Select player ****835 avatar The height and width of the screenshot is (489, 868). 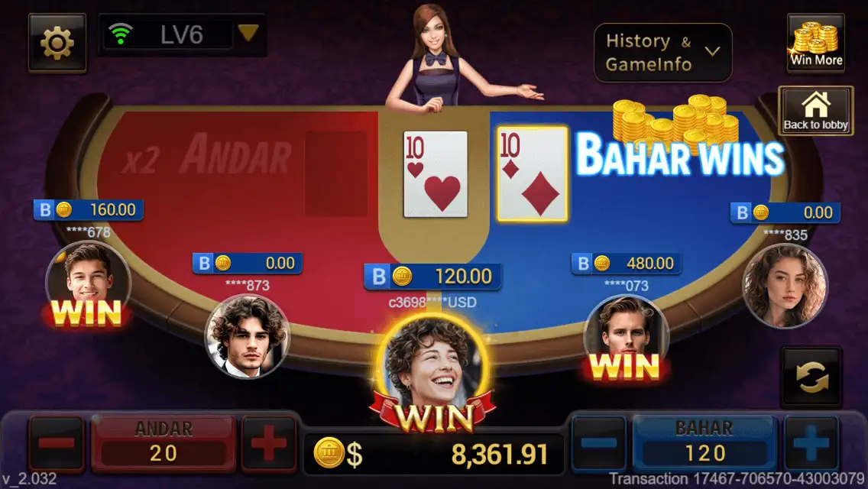[x=785, y=286]
